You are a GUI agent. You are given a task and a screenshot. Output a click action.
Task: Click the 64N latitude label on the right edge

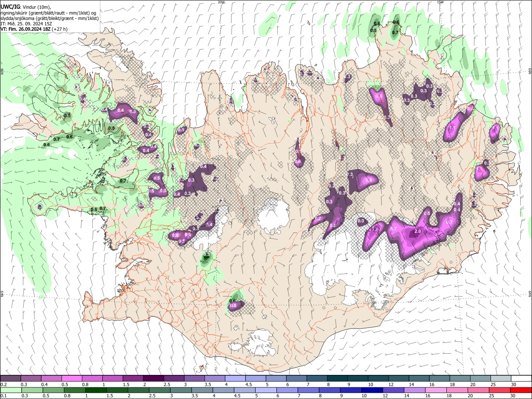coord(530,294)
